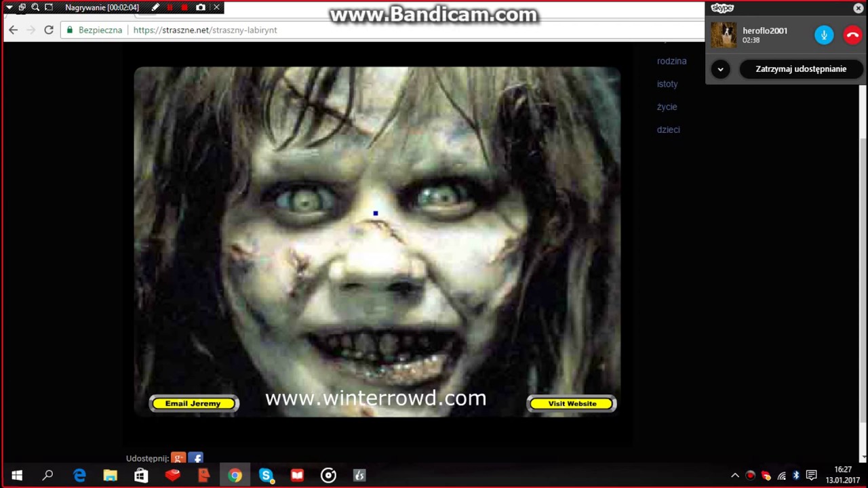Click the Bandicam pencil drawing tool
868x488 pixels.
pos(155,7)
